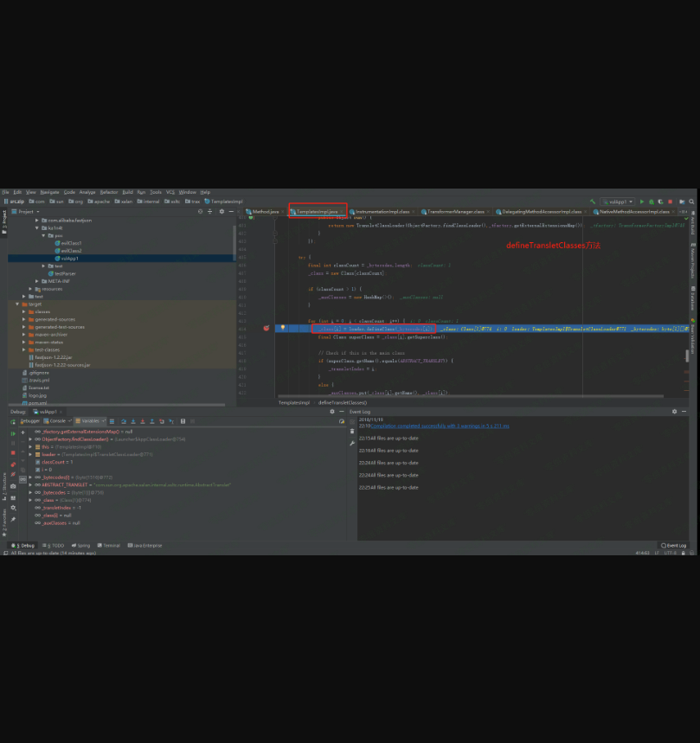Click the Search Everywhere magnifier icon
The width and height of the screenshot is (700, 743).
(691, 202)
